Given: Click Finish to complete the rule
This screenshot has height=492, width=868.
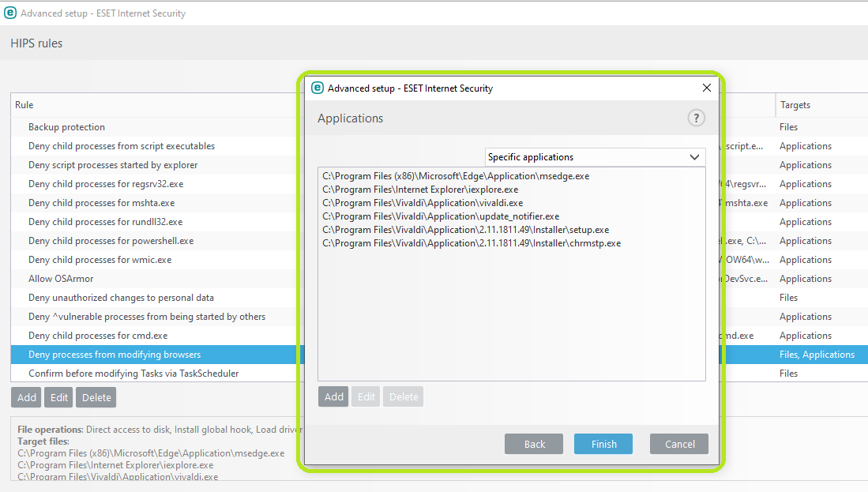Looking at the screenshot, I should (603, 444).
